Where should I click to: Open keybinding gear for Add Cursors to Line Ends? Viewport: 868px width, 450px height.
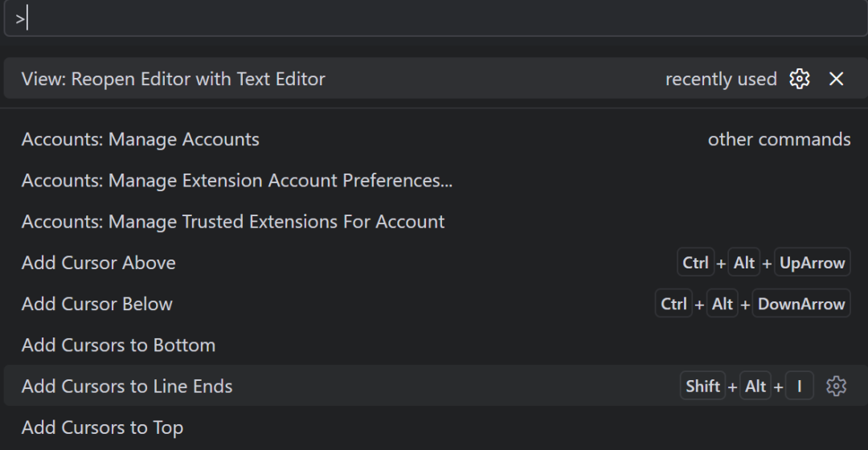pos(837,386)
